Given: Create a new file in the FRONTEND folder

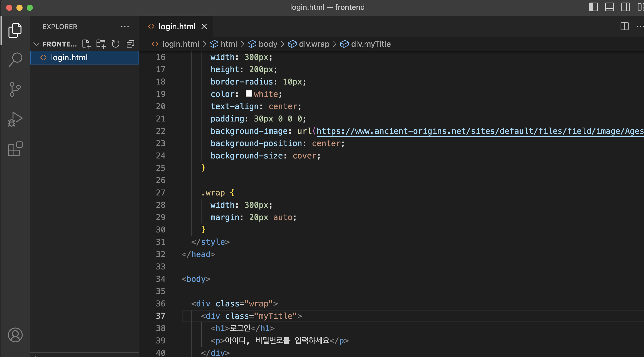Looking at the screenshot, I should [x=86, y=44].
